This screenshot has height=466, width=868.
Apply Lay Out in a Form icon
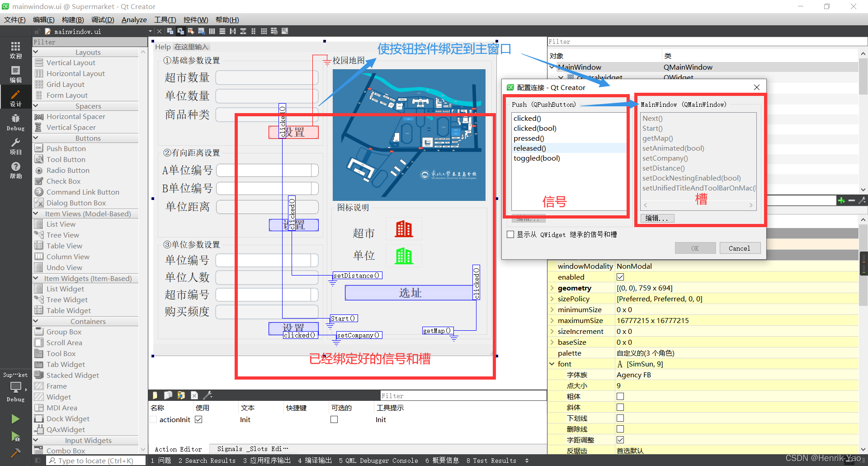253,31
